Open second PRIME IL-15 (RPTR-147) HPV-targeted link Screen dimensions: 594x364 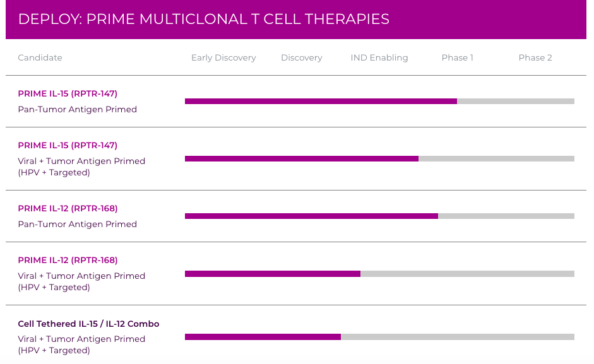coord(68,145)
